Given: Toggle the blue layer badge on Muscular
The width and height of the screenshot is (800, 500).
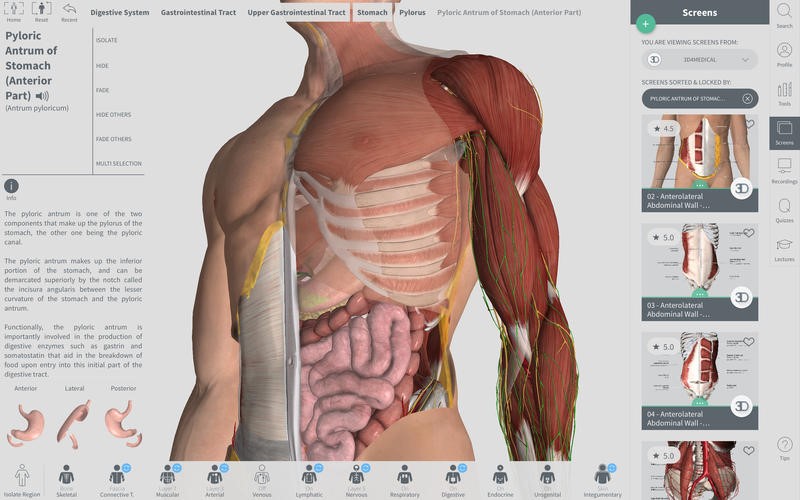Looking at the screenshot, I should (177, 467).
